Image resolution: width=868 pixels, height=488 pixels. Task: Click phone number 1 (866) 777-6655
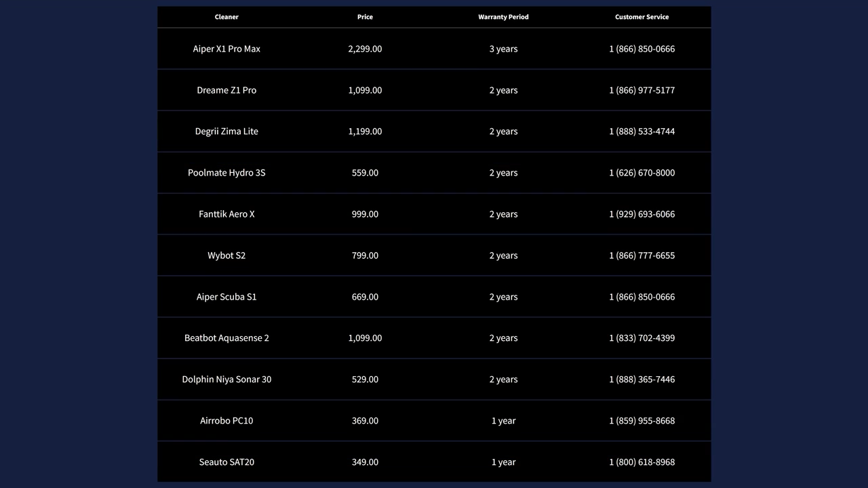coord(642,256)
